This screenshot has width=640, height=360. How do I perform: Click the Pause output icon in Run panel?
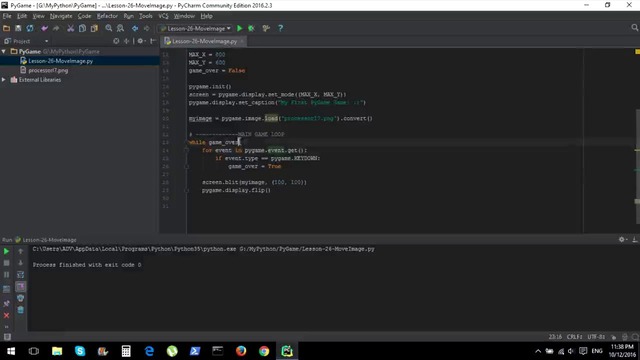click(x=7, y=275)
